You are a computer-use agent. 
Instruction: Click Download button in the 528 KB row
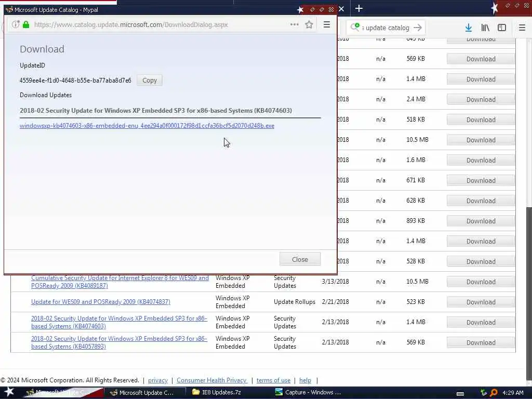(481, 262)
